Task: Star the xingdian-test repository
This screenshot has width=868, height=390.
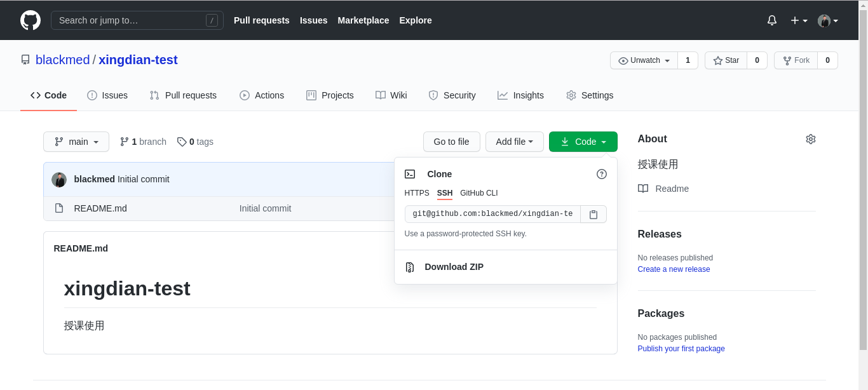Action: 726,60
